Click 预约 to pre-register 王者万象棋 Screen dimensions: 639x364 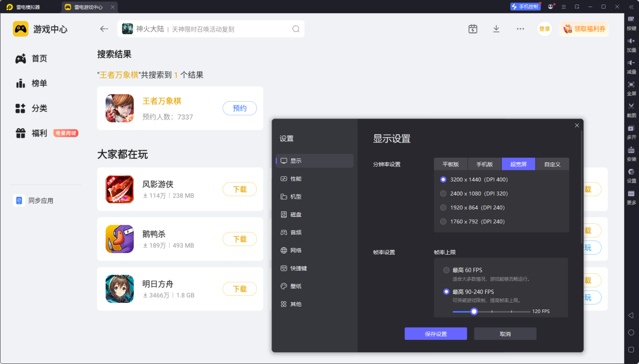point(240,108)
